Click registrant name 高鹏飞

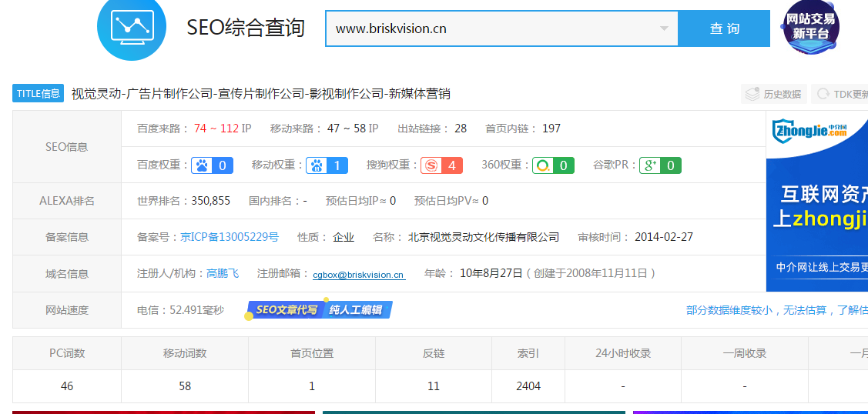[223, 274]
